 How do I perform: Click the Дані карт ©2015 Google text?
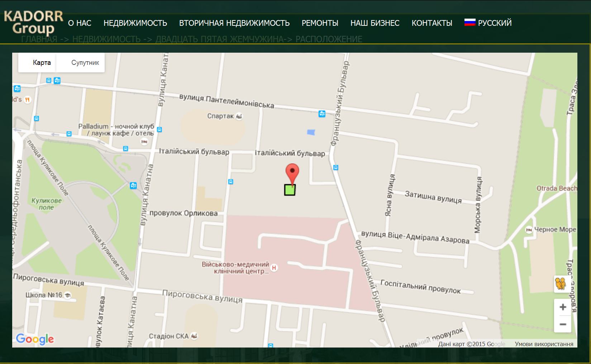coord(472,344)
